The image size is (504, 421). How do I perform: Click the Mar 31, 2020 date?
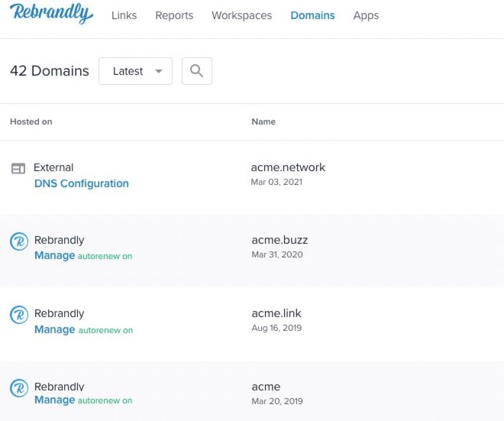[277, 254]
